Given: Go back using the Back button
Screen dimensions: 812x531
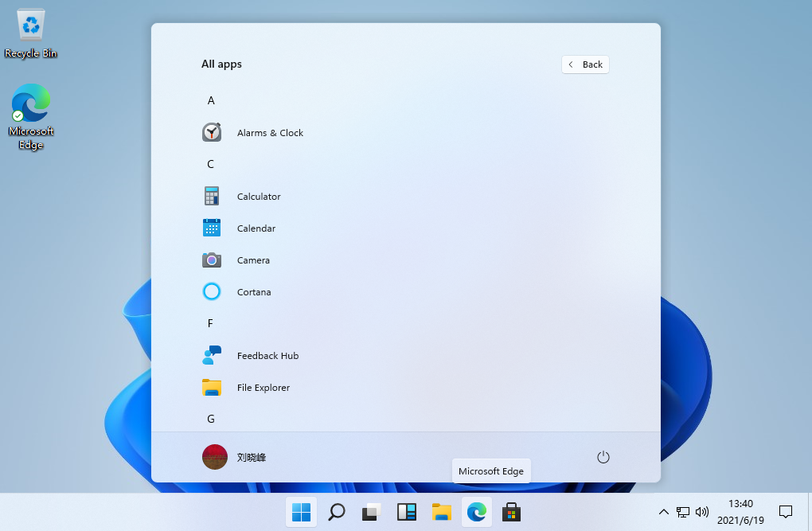Looking at the screenshot, I should pos(585,64).
